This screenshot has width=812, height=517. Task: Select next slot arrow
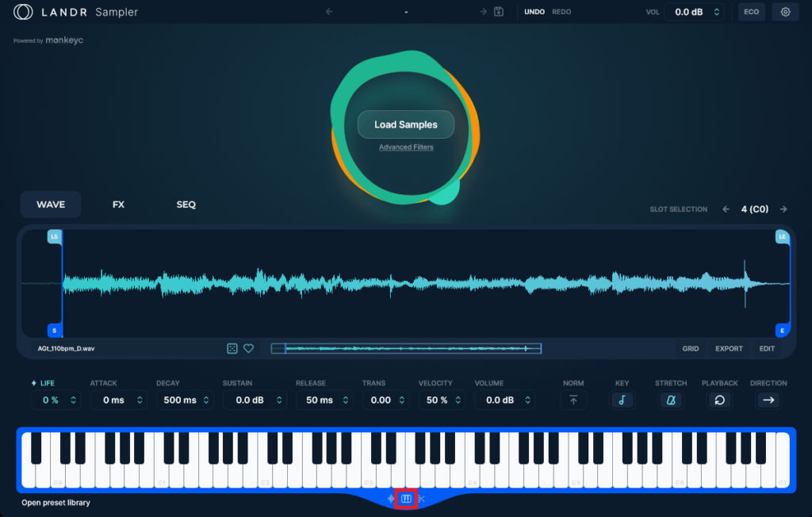[x=783, y=209]
